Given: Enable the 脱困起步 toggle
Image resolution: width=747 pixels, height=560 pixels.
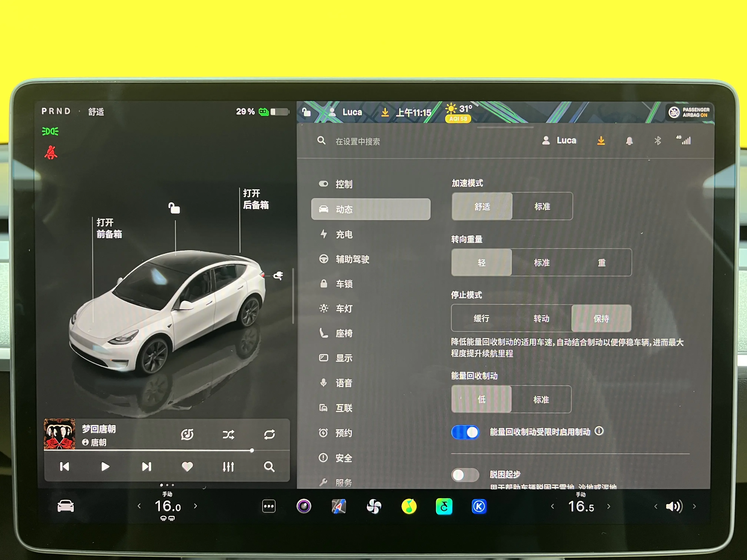Looking at the screenshot, I should tap(465, 475).
